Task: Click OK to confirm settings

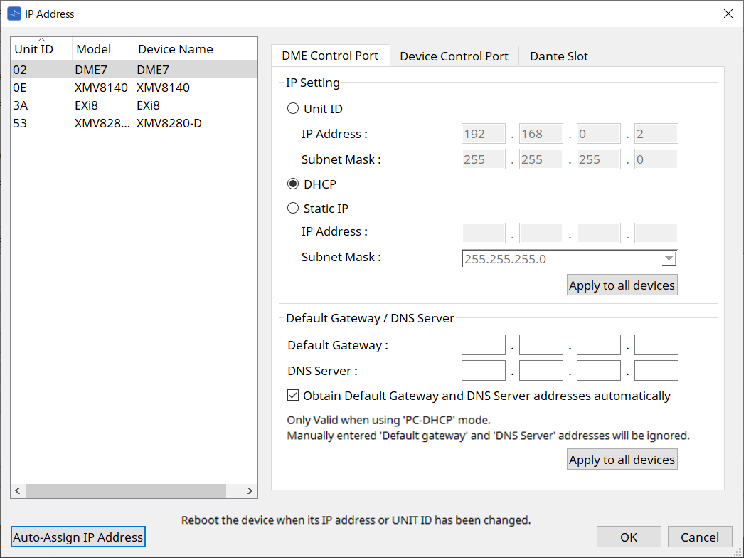Action: [x=629, y=537]
